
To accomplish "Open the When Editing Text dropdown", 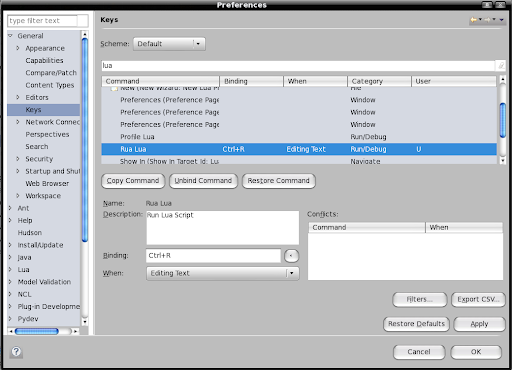I will pos(223,273).
